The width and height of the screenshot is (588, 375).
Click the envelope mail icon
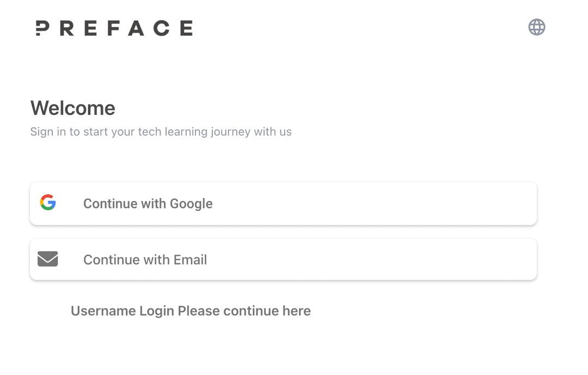pyautogui.click(x=48, y=259)
